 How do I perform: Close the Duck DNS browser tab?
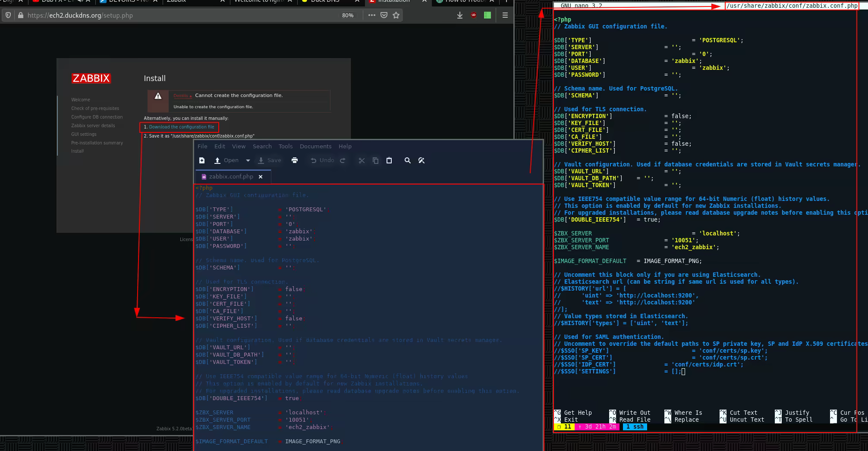coord(358,1)
